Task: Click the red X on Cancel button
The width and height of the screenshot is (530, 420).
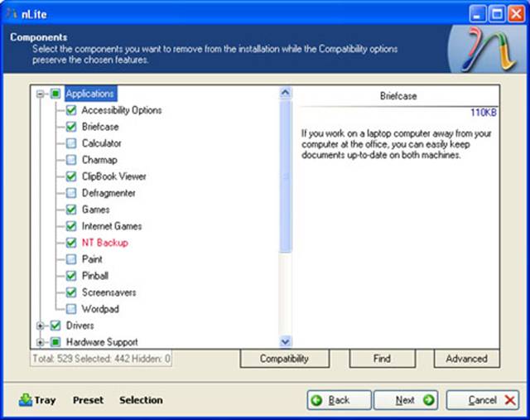Action: tap(509, 400)
